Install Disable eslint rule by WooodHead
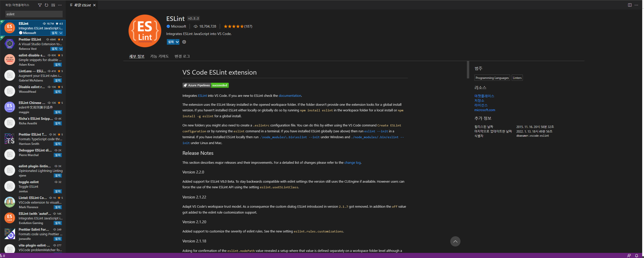This screenshot has width=644, height=258. [58, 92]
